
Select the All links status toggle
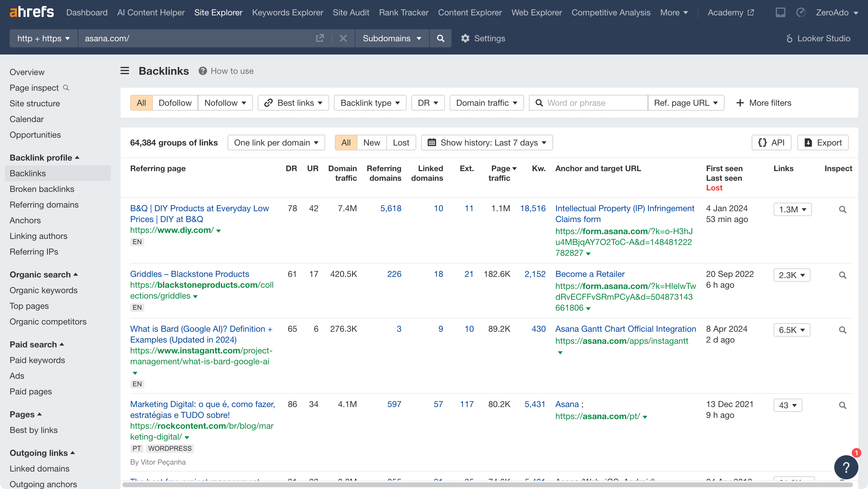point(346,143)
